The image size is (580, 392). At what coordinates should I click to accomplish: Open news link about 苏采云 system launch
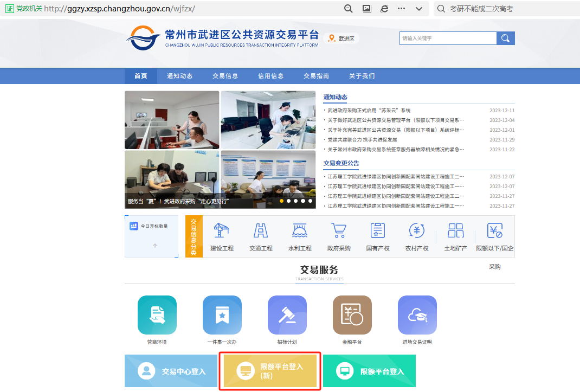click(369, 111)
